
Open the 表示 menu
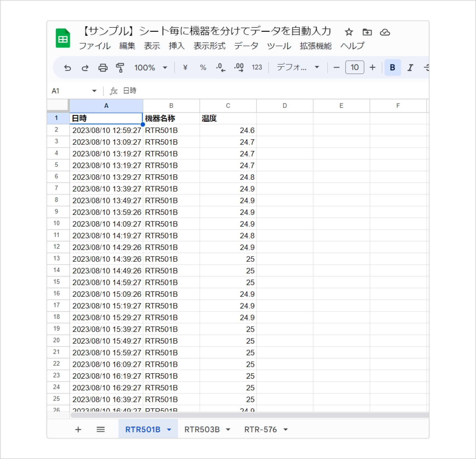(152, 46)
